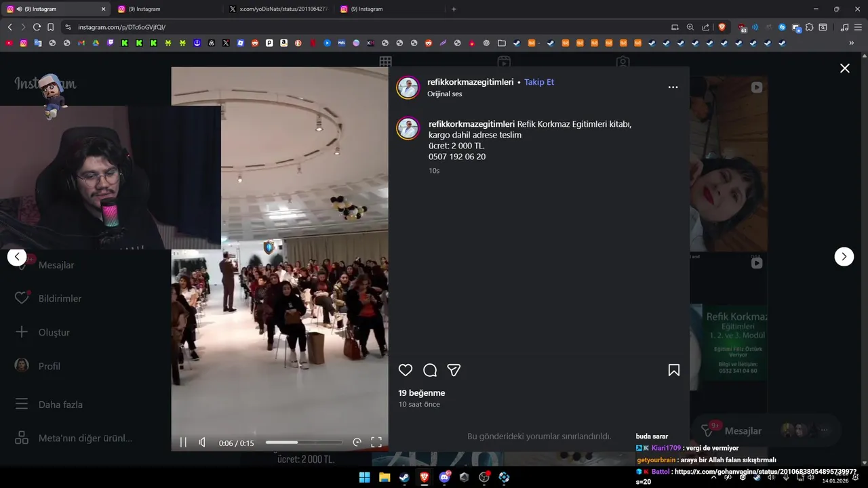Open the post's three-dot options menu

[x=673, y=87]
